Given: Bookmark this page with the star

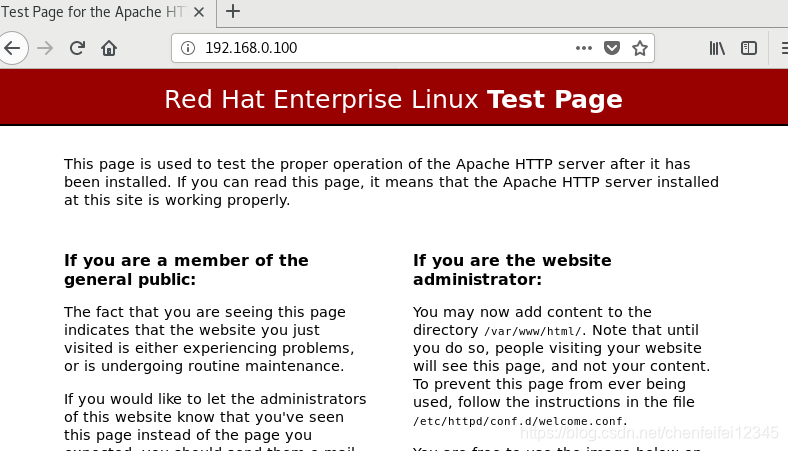Looking at the screenshot, I should click(640, 48).
